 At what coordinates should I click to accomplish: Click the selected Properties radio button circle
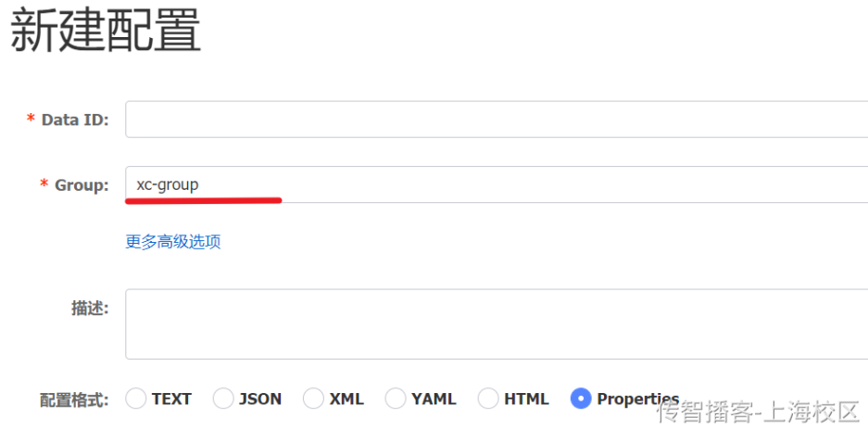(581, 399)
